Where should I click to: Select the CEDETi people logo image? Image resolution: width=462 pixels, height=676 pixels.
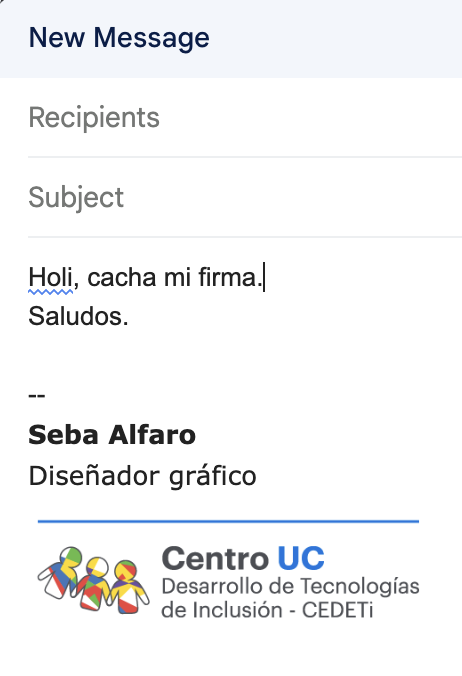(94, 580)
